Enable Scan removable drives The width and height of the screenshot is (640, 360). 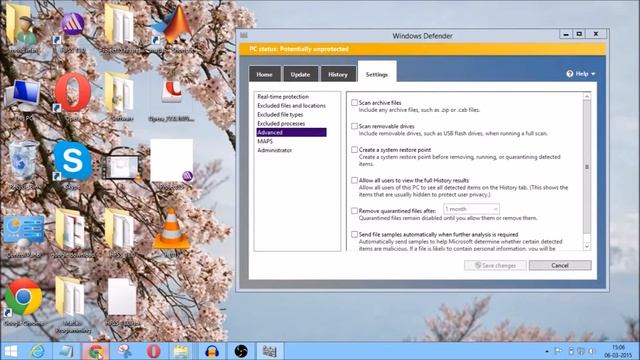(354, 127)
